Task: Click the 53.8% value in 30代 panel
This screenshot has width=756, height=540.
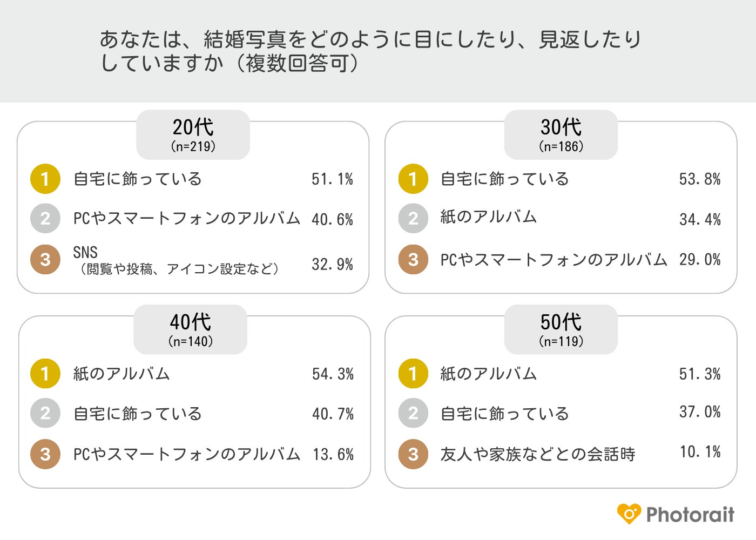Action: tap(700, 179)
